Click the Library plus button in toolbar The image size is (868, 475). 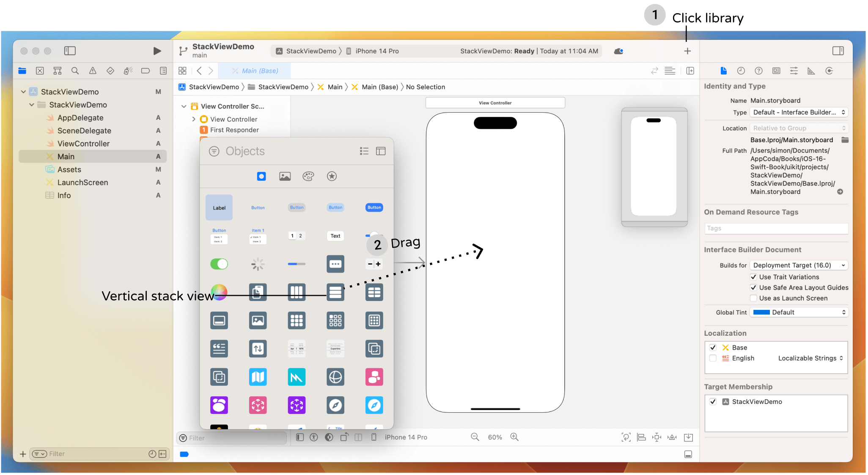click(687, 51)
